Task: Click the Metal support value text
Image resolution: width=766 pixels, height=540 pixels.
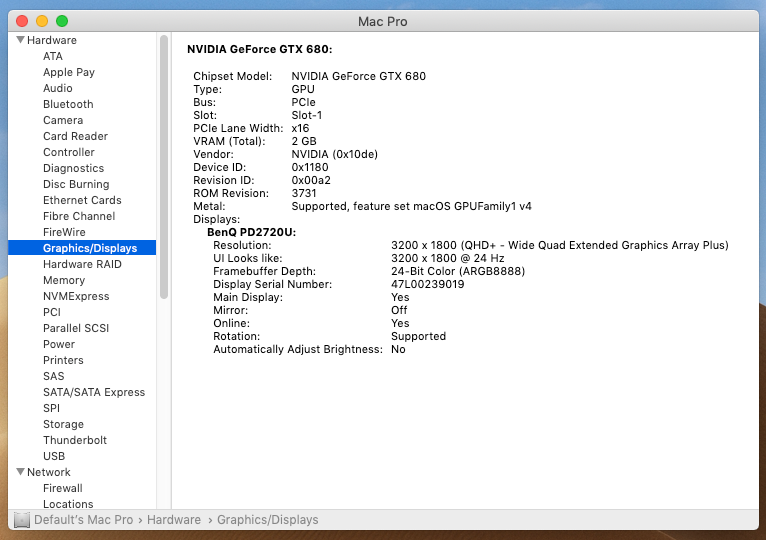Action: tap(411, 206)
